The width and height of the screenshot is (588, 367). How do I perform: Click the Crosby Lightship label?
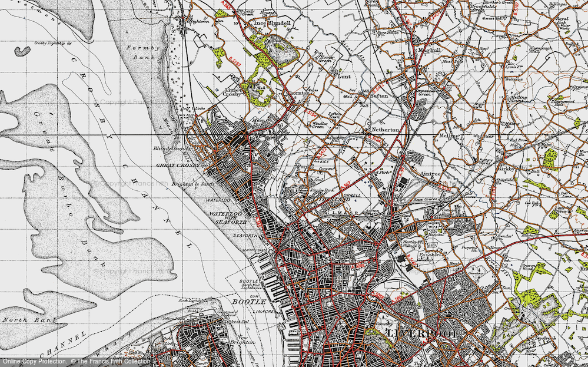(51, 44)
